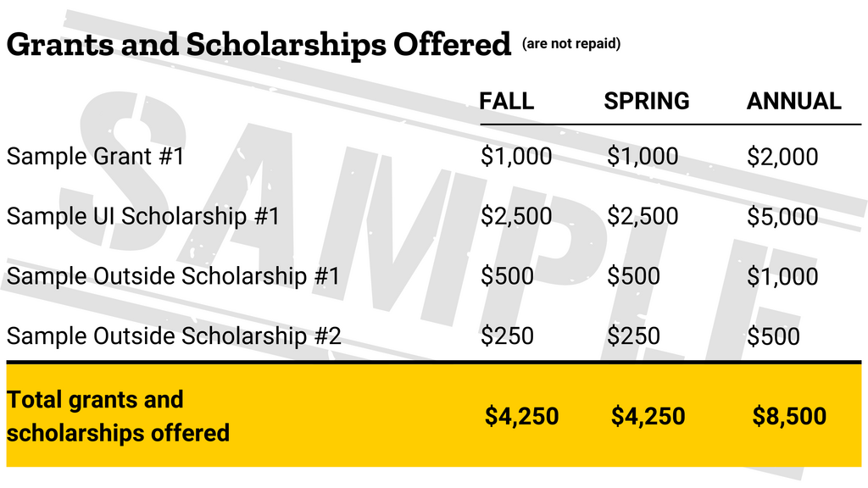Viewport: 868px width, 488px height.
Task: Select the FALL column header
Action: click(507, 102)
